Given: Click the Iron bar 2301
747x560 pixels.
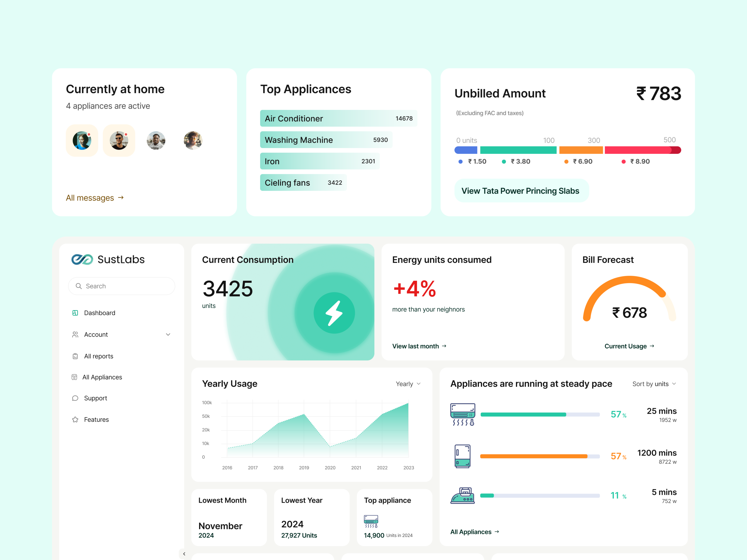Looking at the screenshot, I should tap(319, 161).
